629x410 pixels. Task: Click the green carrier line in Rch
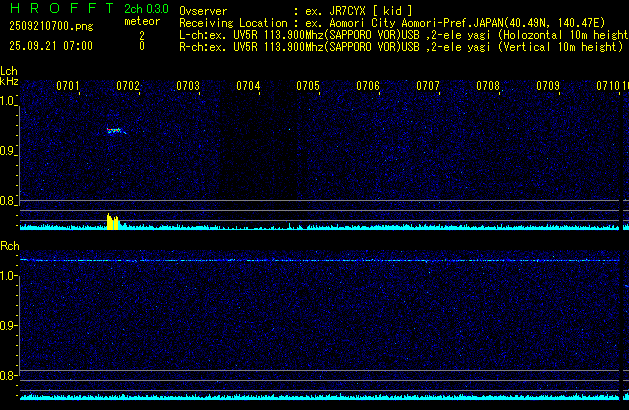320,260
